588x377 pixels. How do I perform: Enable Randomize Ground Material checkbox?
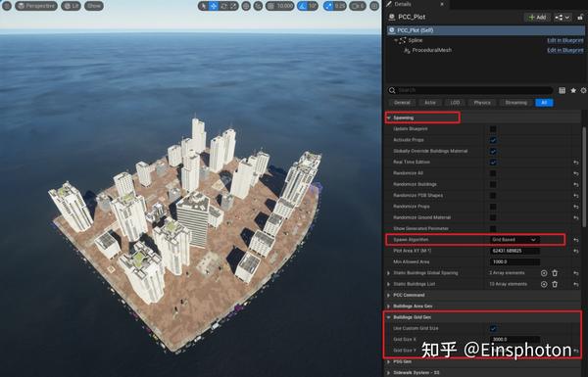[493, 217]
